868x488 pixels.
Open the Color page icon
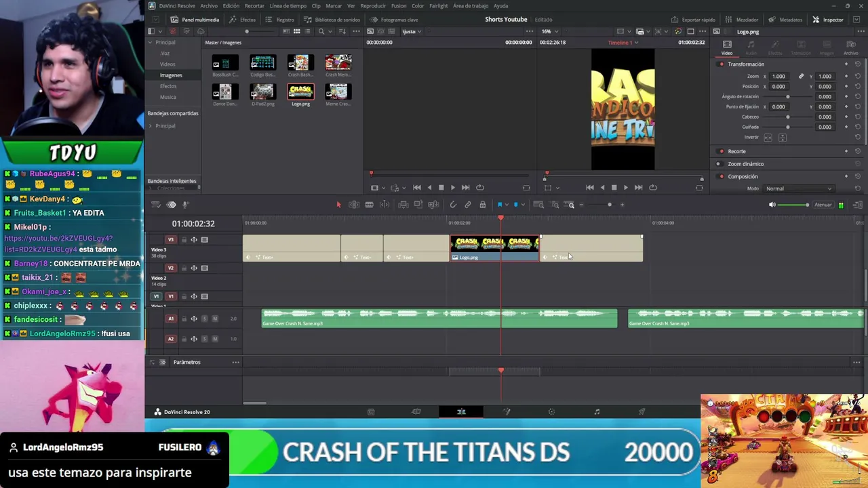pyautogui.click(x=551, y=412)
